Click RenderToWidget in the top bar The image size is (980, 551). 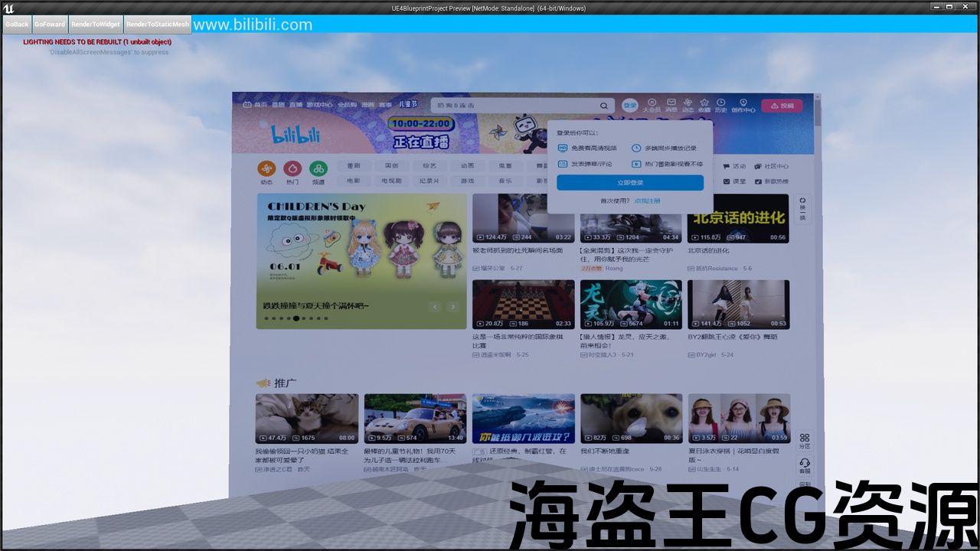click(96, 24)
